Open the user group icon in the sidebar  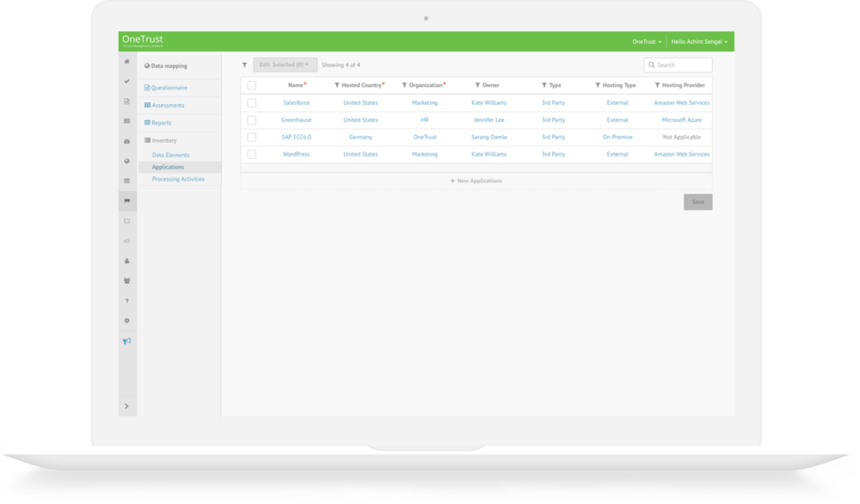(x=126, y=280)
